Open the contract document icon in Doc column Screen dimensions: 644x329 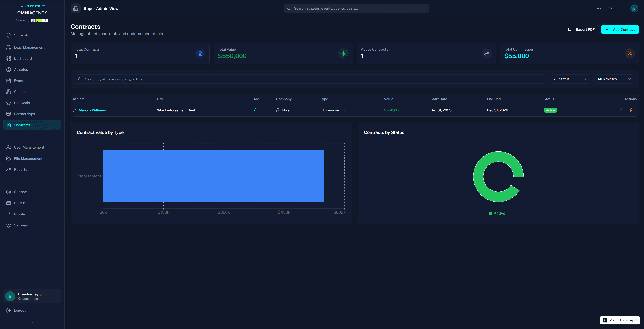(254, 110)
